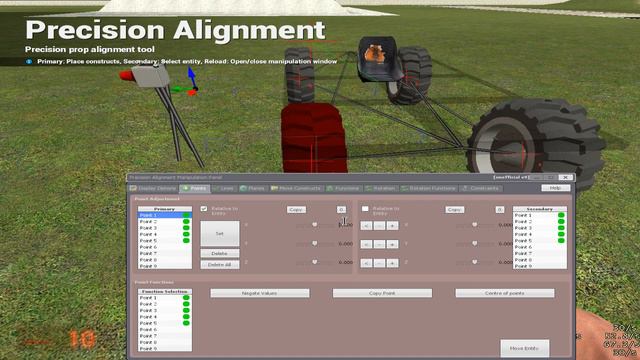Select Point 1 in Function Selection list
Screen dimensions: 640x360
click(x=165, y=298)
